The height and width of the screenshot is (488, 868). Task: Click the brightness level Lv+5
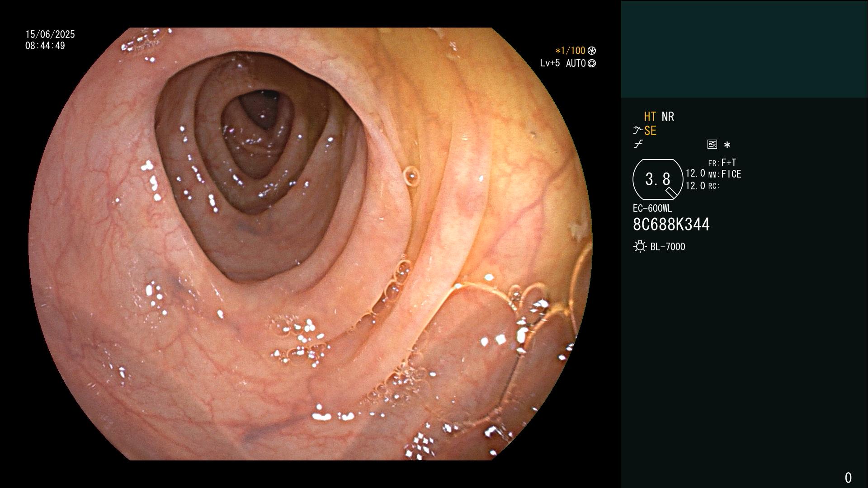pyautogui.click(x=550, y=63)
